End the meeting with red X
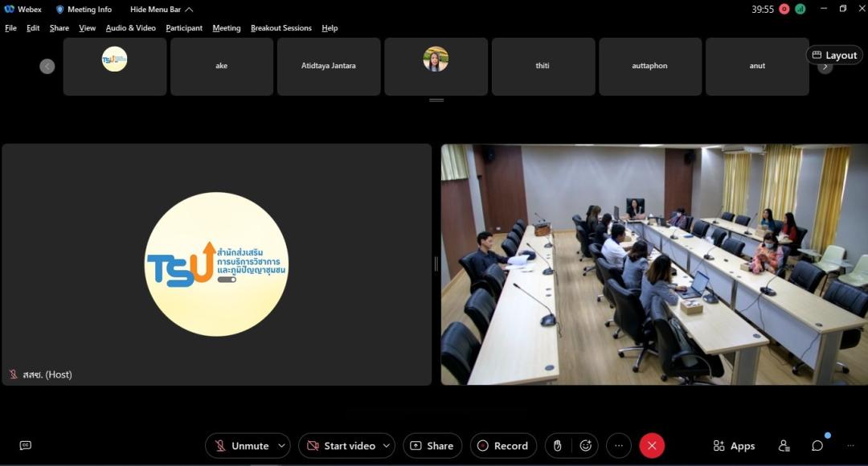Image resolution: width=868 pixels, height=466 pixels. click(652, 446)
